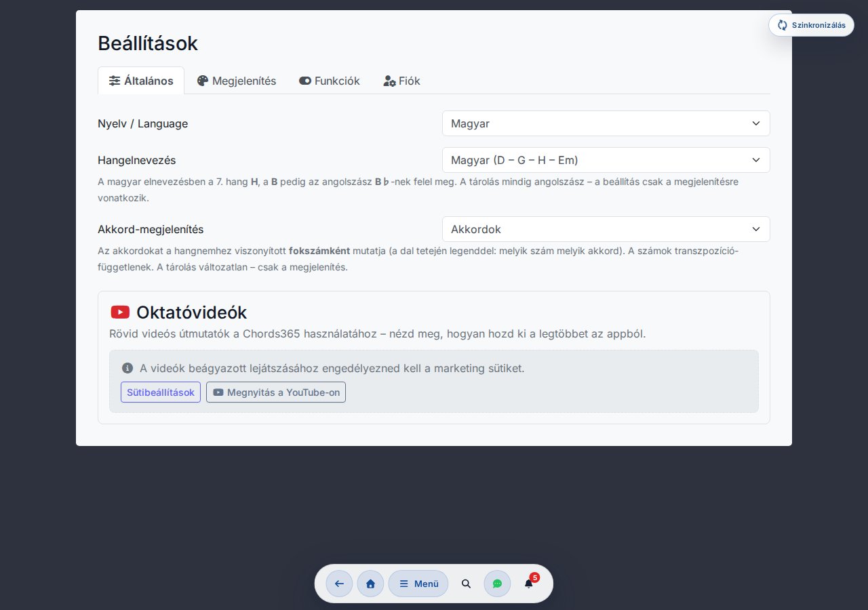Open the Fiók tab
Image resolution: width=868 pixels, height=610 pixels.
(402, 81)
